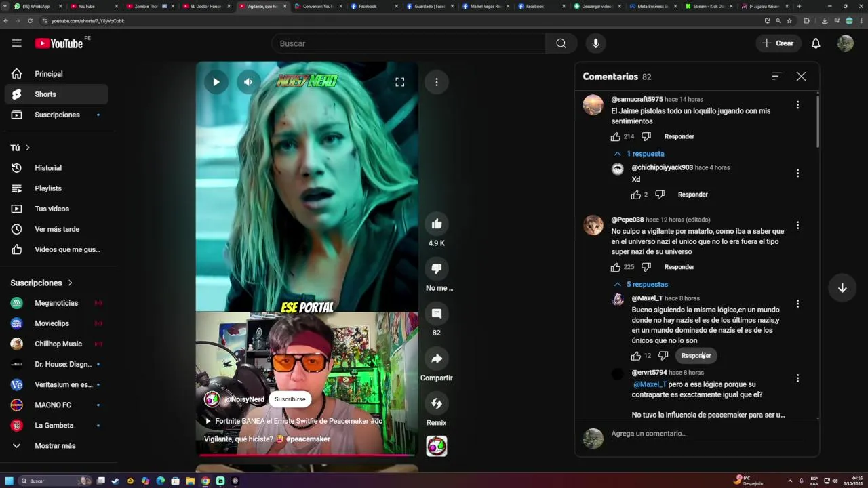Open options for samucraft5975's comment
The height and width of the screenshot is (488, 868).
pyautogui.click(x=797, y=105)
